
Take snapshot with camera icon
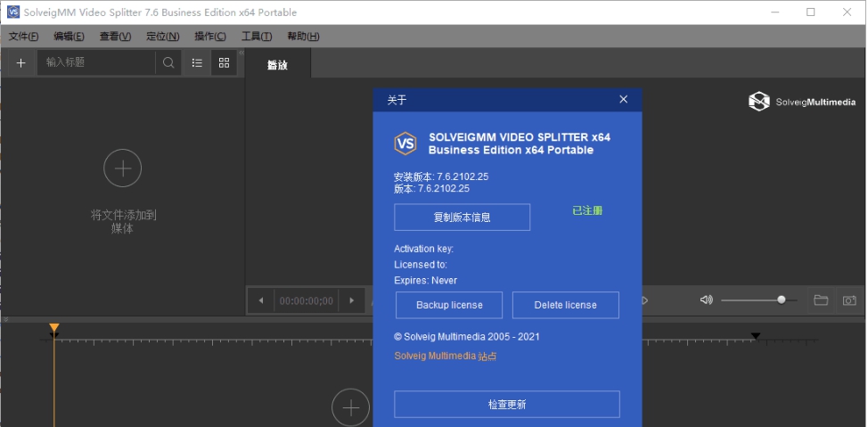(849, 300)
